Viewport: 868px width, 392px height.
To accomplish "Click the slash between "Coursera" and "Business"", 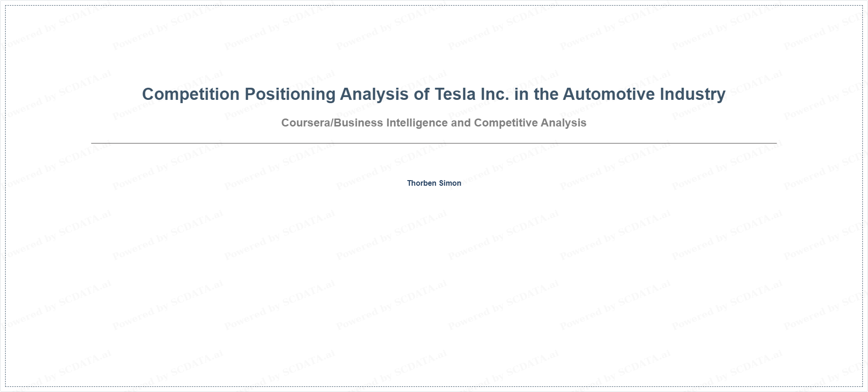I will 332,123.
